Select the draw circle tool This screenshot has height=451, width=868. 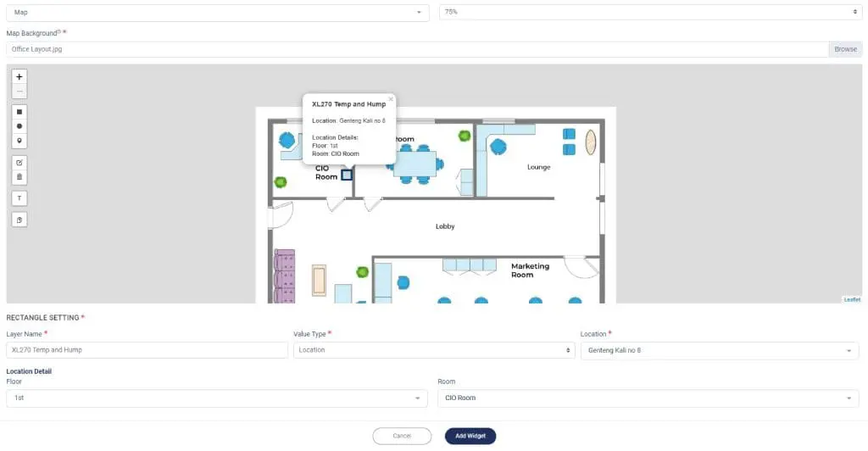tap(19, 125)
